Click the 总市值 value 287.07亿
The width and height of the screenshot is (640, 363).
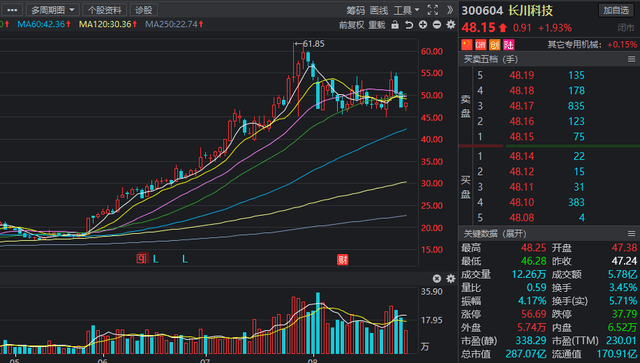[x=526, y=354]
